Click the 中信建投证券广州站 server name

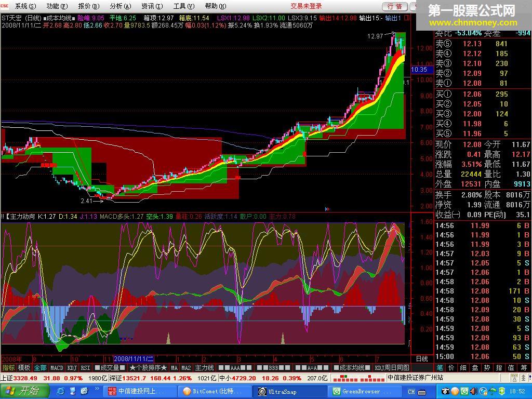coord(415,378)
